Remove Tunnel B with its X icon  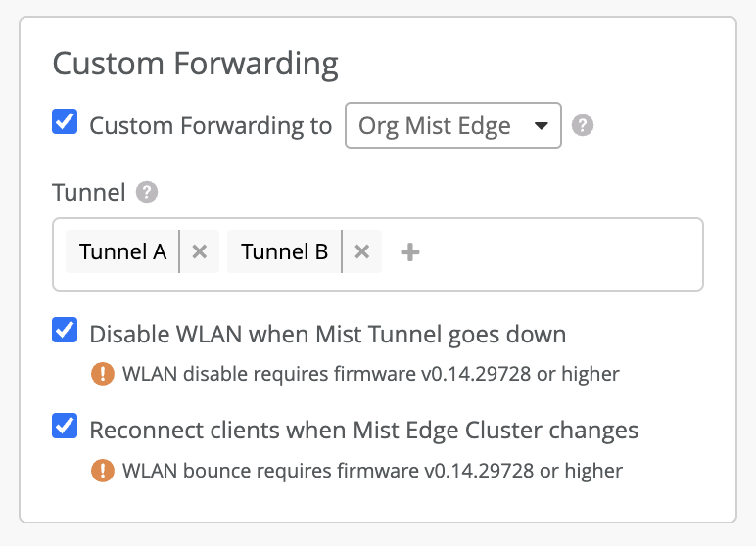361,251
